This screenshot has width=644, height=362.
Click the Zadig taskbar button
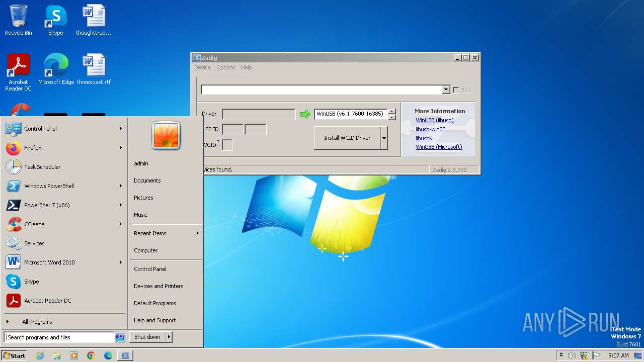pyautogui.click(x=125, y=355)
